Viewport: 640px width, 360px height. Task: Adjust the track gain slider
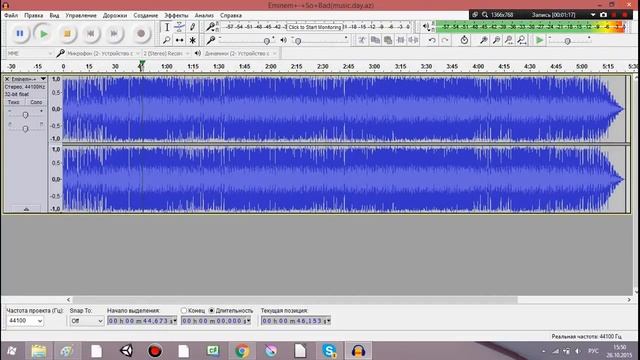pos(25,115)
